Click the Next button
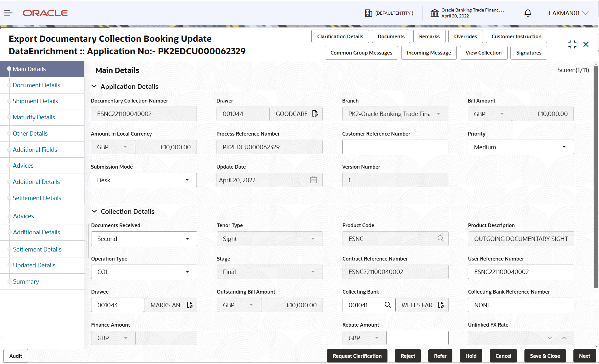 584,356
